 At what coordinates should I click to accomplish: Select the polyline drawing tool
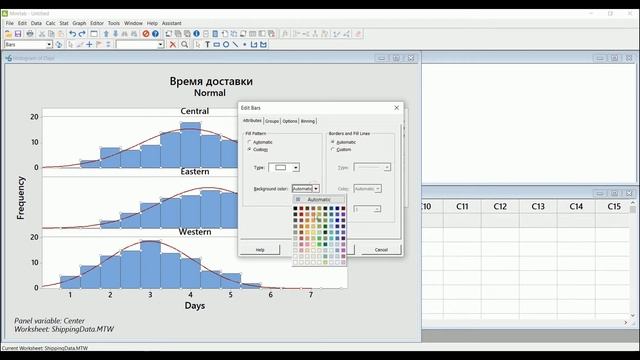point(254,44)
